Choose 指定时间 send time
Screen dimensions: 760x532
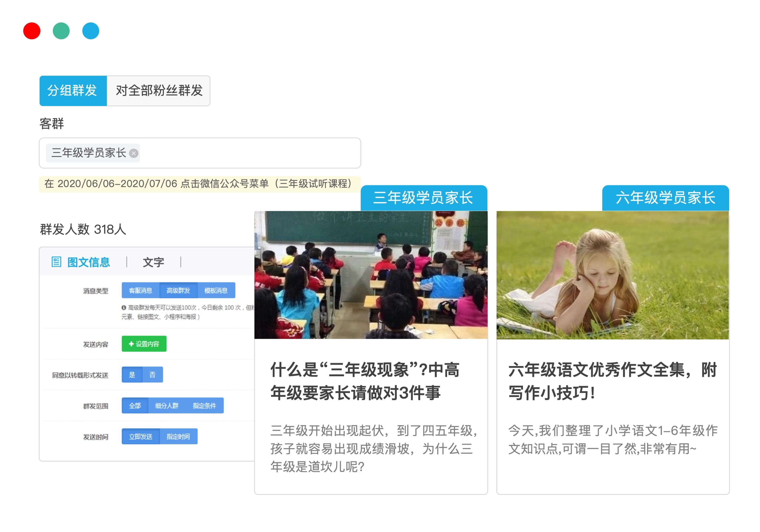178,436
